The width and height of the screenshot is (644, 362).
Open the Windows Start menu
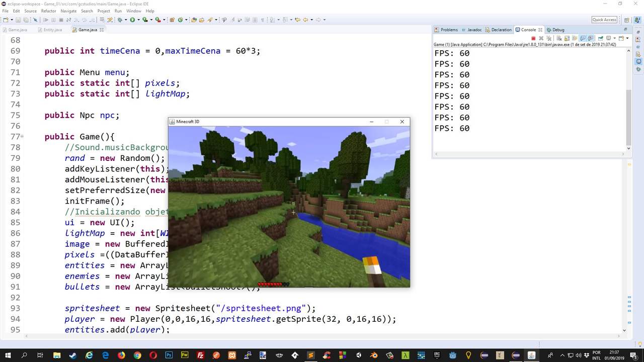tap(8, 355)
